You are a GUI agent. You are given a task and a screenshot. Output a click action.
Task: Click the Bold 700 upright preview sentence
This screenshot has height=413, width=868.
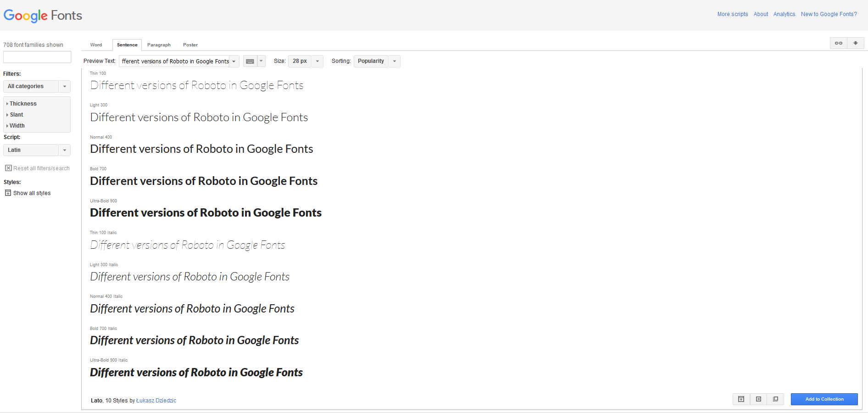(x=204, y=181)
